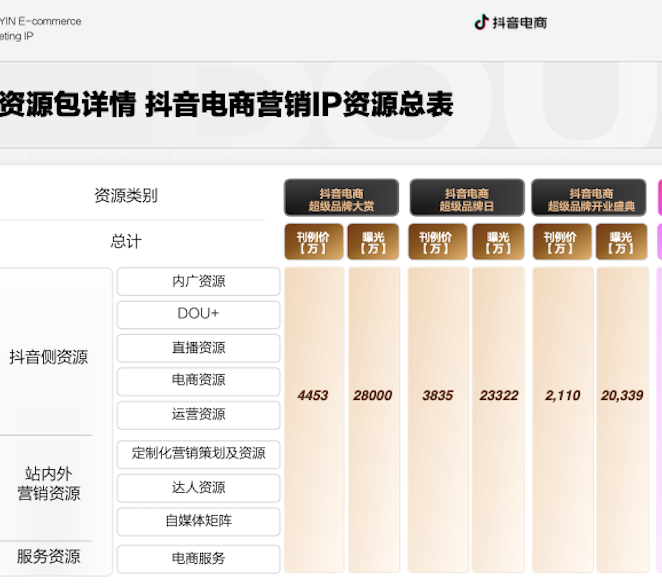The height and width of the screenshot is (583, 662).
Task: Click the 23322 exposure value
Action: (x=499, y=396)
